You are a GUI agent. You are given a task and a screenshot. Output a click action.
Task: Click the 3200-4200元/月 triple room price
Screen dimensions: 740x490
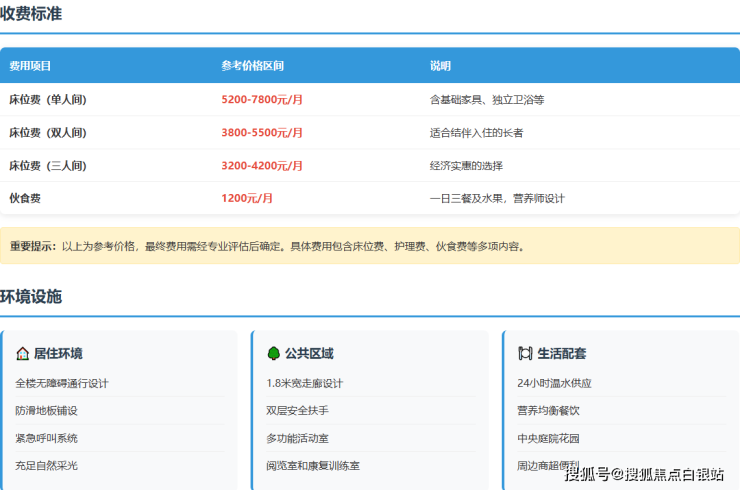tap(262, 166)
